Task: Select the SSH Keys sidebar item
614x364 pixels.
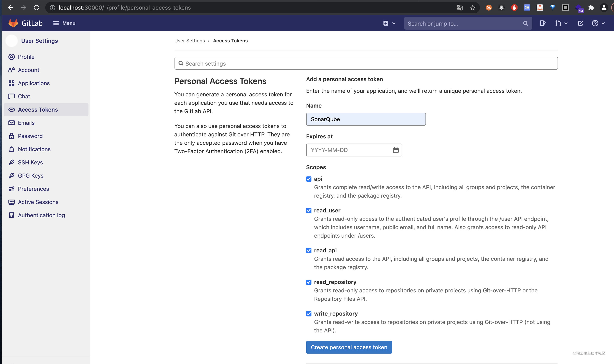Action: click(x=30, y=162)
